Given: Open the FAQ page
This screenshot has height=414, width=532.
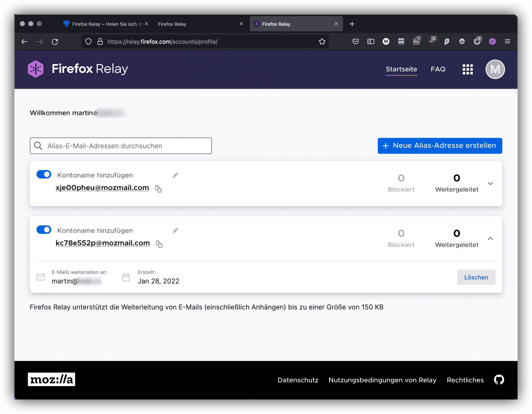Looking at the screenshot, I should click(438, 69).
